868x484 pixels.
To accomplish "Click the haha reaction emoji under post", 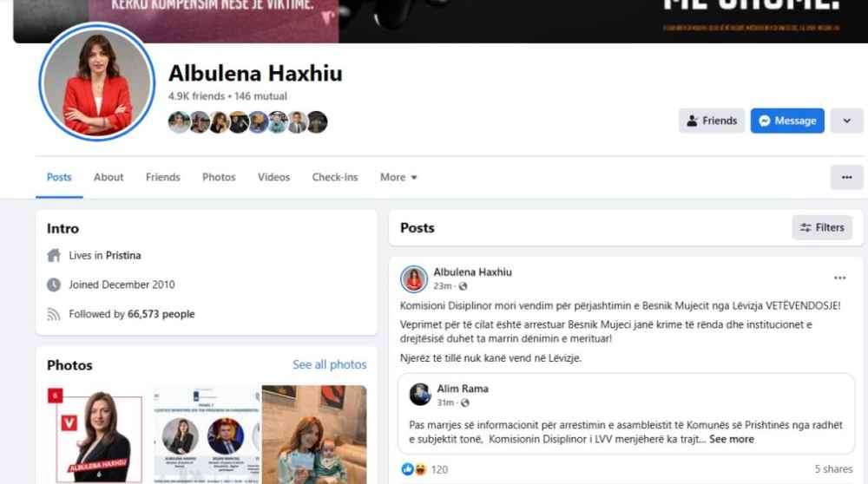I will click(x=419, y=469).
